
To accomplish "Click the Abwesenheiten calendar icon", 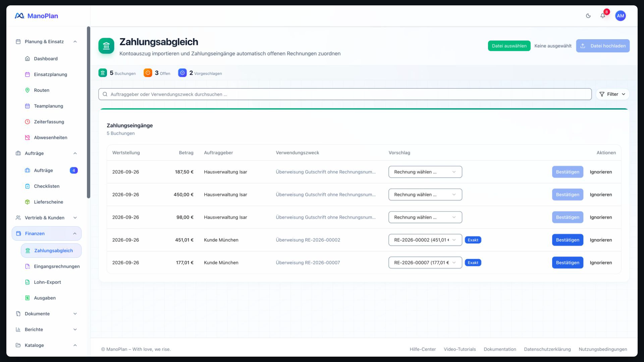I will tap(28, 137).
